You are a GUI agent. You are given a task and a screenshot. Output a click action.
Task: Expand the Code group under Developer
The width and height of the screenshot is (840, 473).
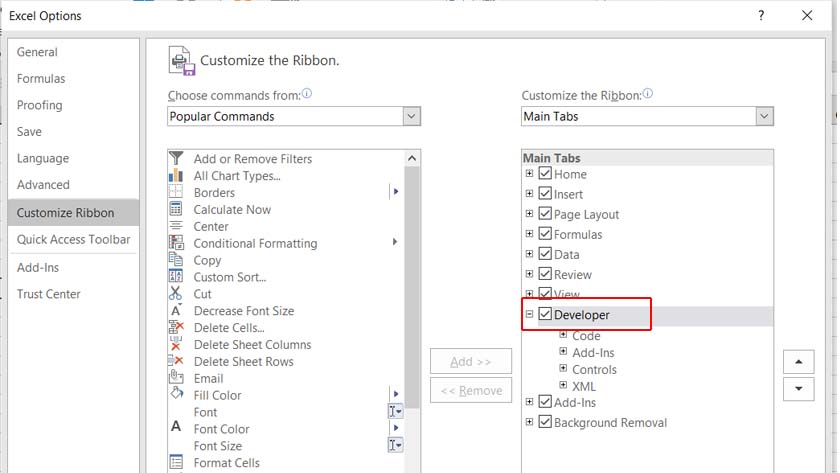563,335
